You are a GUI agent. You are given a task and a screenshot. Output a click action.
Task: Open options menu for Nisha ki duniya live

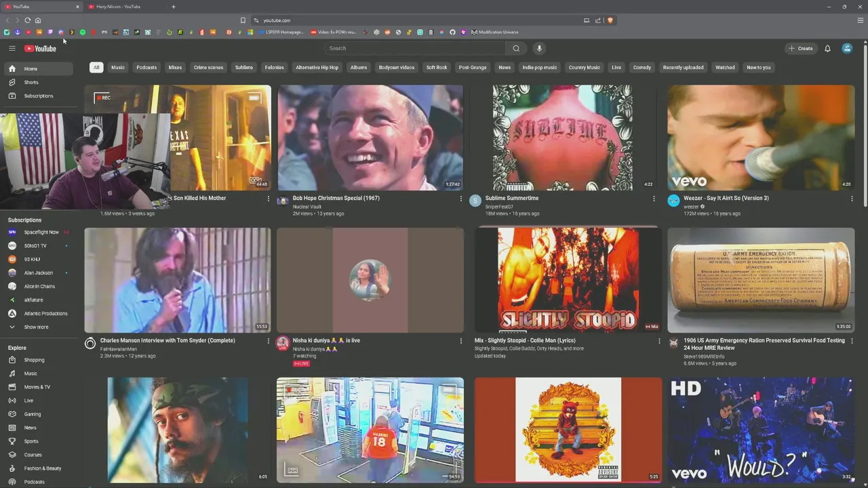click(x=461, y=341)
